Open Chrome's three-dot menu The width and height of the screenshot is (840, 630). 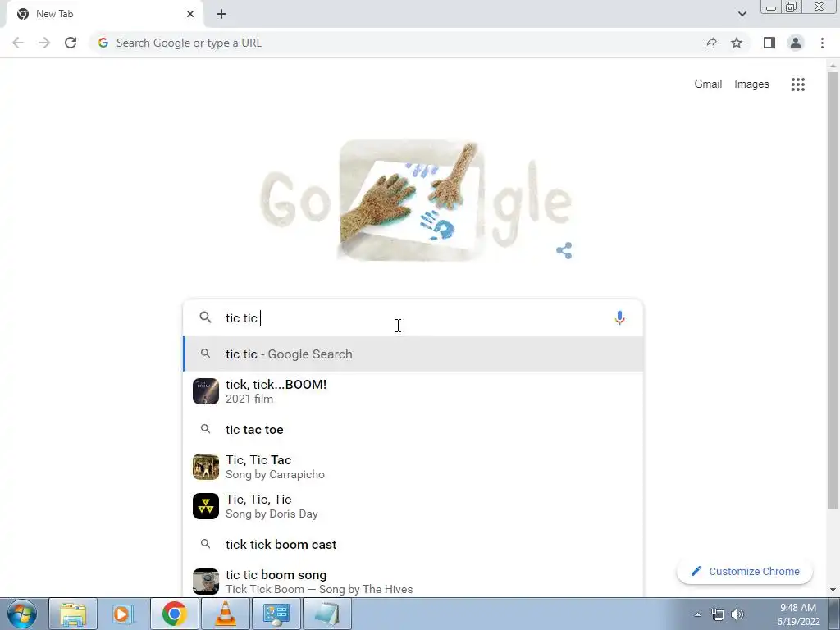822,43
